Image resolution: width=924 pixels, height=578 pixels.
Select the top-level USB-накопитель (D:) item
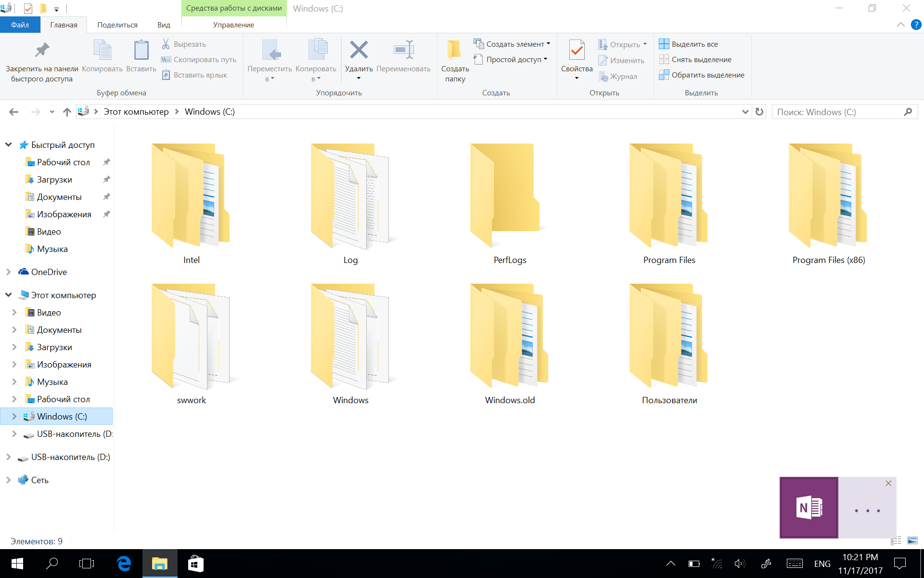(64, 457)
